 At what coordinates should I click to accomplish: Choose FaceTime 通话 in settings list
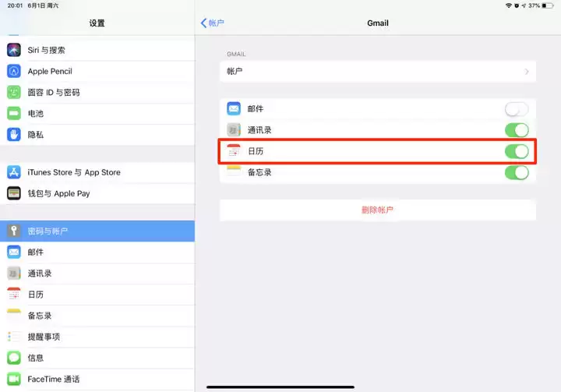(x=97, y=379)
